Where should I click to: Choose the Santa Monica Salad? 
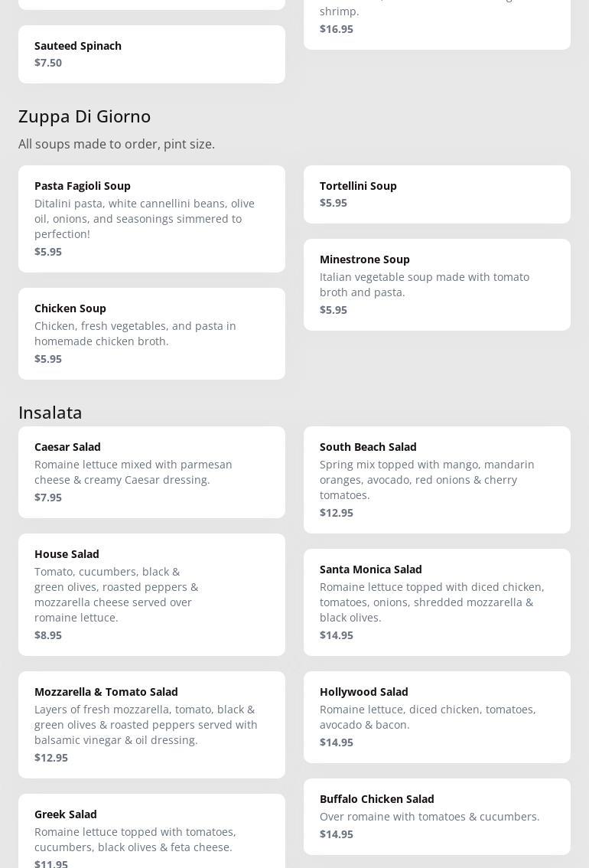[x=437, y=602]
